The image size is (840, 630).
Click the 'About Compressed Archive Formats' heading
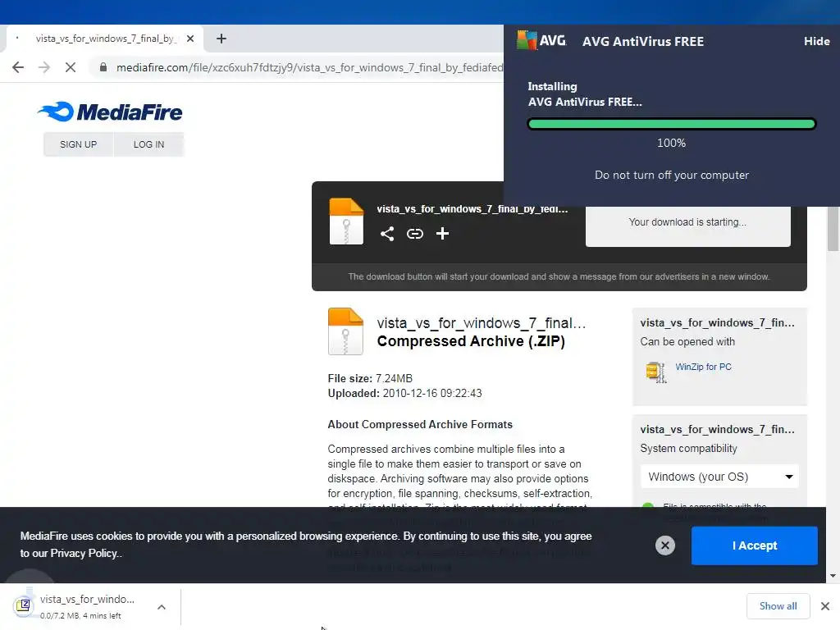[420, 425]
